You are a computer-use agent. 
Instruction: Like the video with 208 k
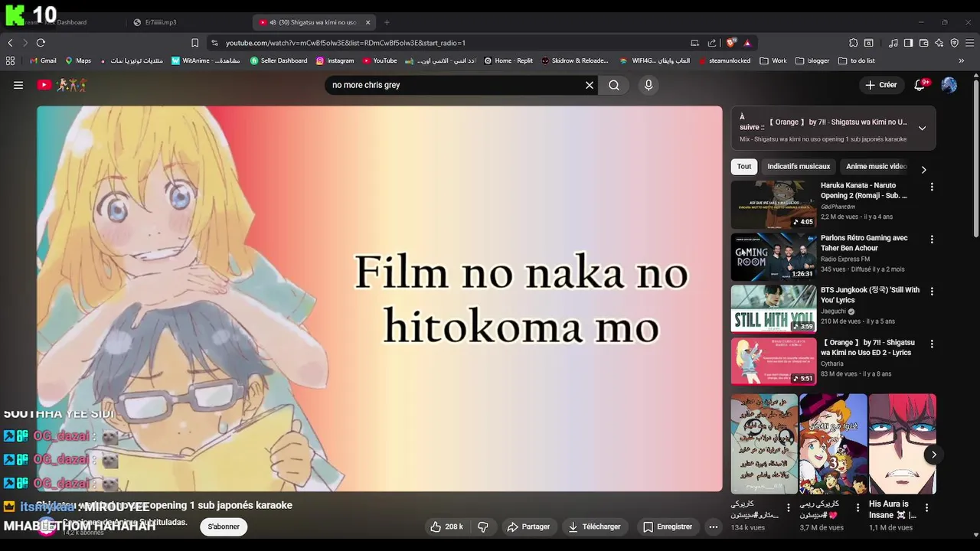[446, 527]
